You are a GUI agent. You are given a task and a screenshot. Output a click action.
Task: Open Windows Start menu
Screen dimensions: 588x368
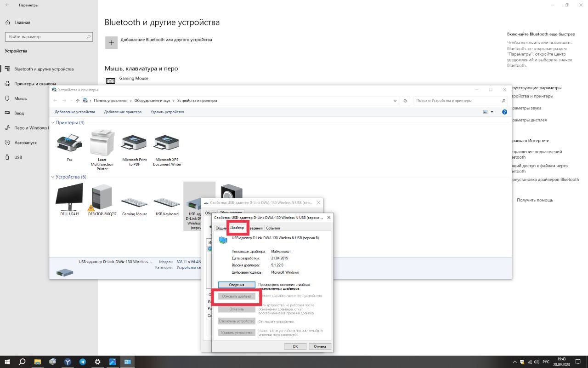pyautogui.click(x=7, y=362)
